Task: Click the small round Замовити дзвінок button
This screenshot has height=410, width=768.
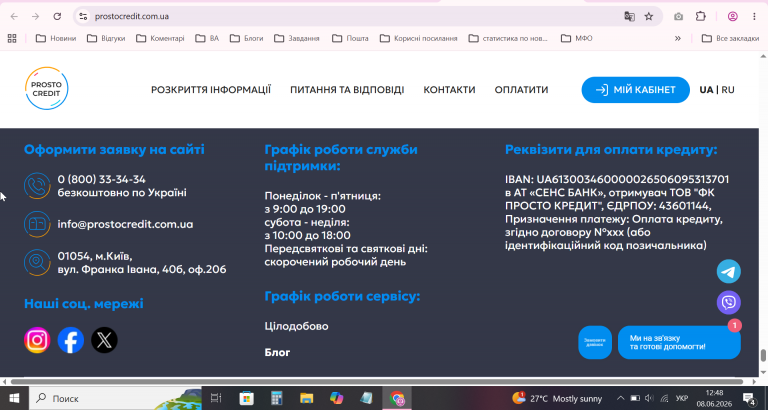Action: click(595, 342)
